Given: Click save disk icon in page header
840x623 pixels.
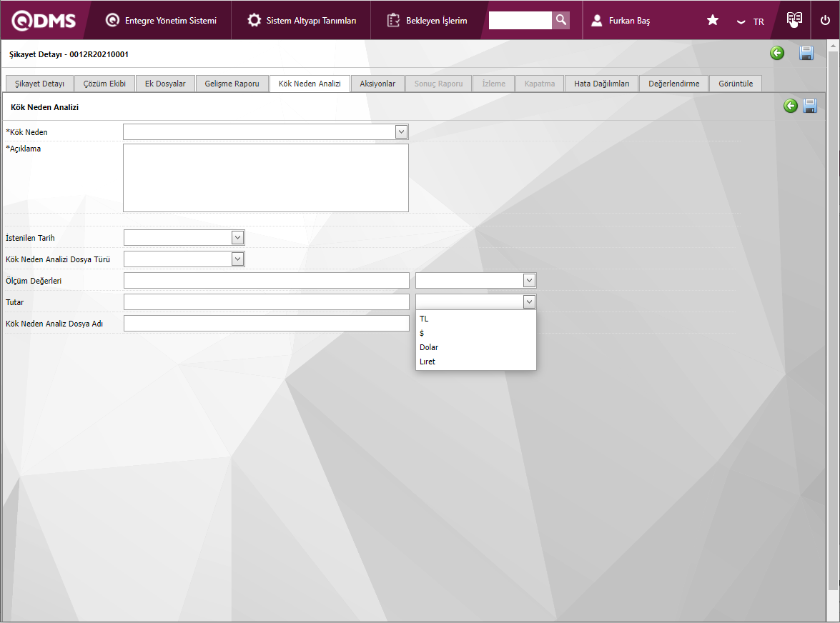Looking at the screenshot, I should (806, 53).
